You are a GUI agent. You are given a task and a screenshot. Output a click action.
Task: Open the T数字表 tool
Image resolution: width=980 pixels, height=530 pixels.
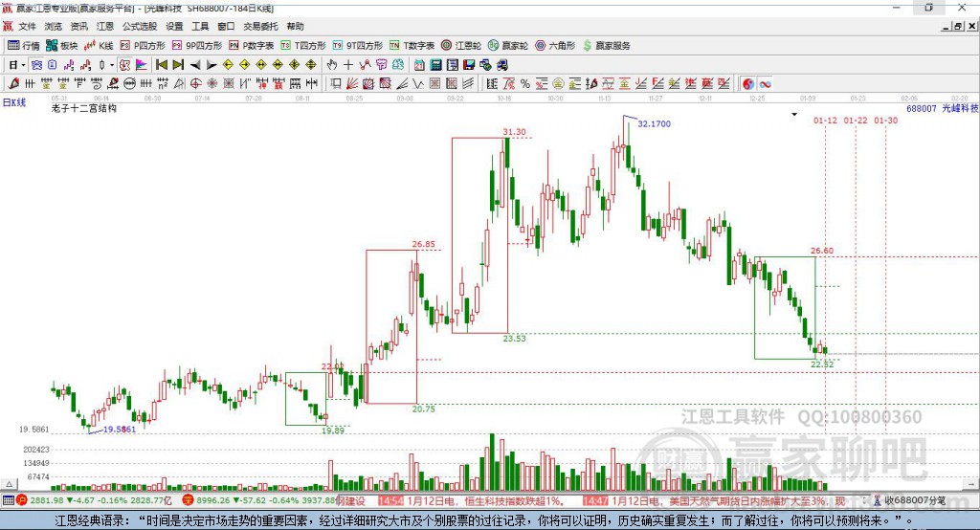(412, 46)
